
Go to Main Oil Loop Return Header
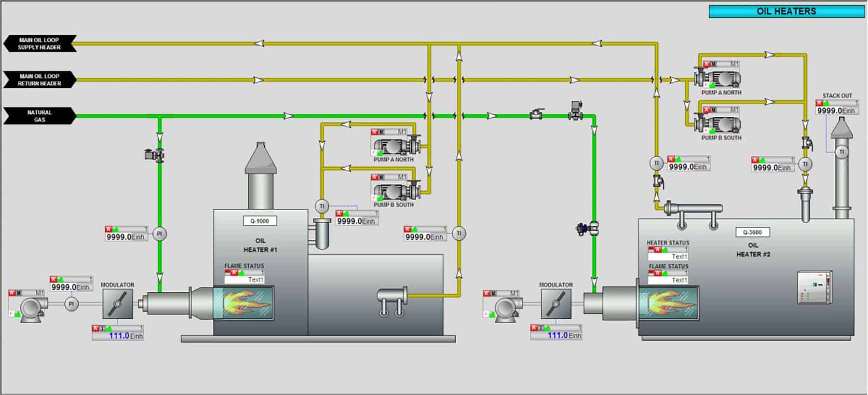[x=40, y=80]
